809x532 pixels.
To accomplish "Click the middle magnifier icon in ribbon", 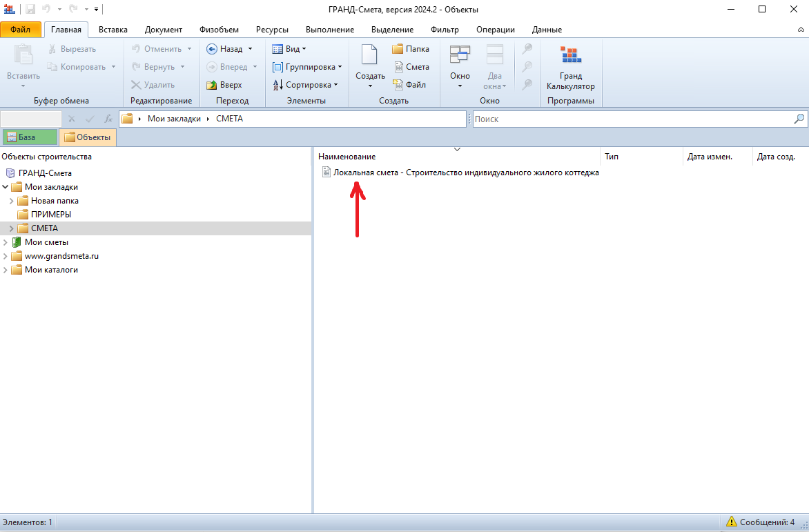I will tap(527, 67).
